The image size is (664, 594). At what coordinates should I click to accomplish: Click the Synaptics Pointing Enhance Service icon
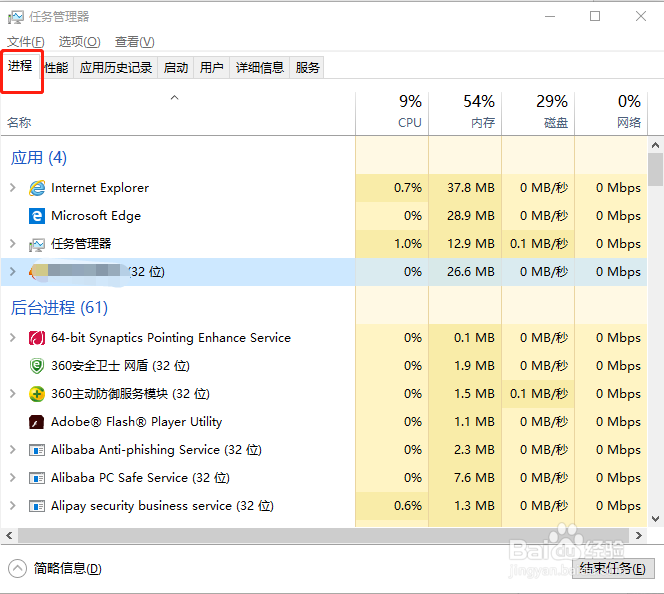pos(37,338)
